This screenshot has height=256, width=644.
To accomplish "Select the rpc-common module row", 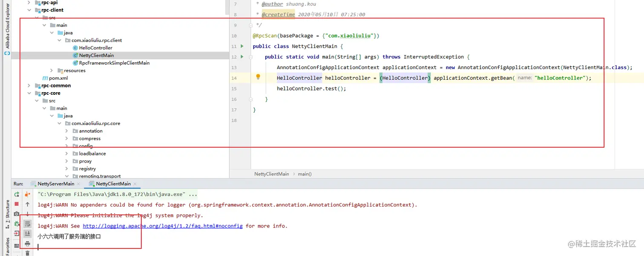I will (x=120, y=85).
